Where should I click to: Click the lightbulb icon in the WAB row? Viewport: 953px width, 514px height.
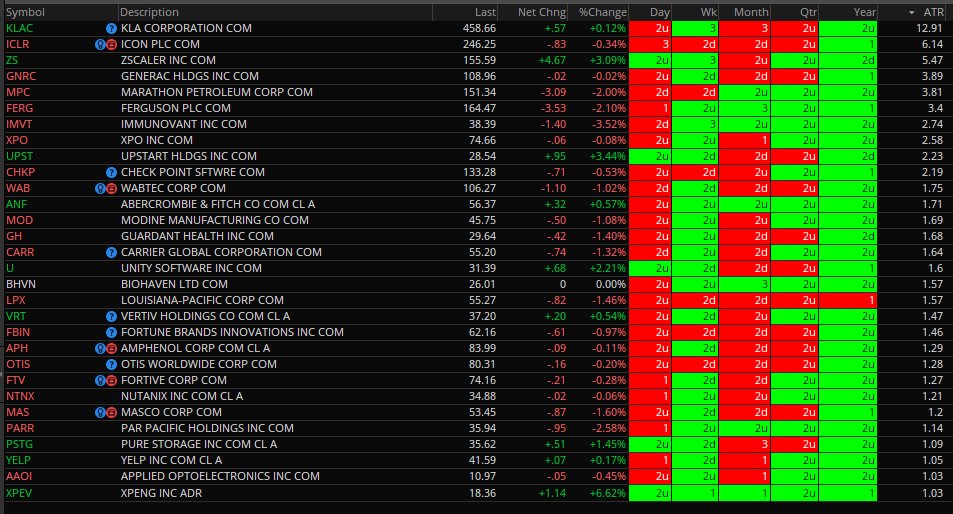(x=100, y=188)
